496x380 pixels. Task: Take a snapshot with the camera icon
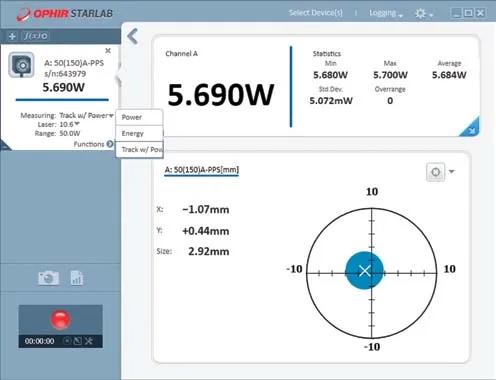pos(49,278)
